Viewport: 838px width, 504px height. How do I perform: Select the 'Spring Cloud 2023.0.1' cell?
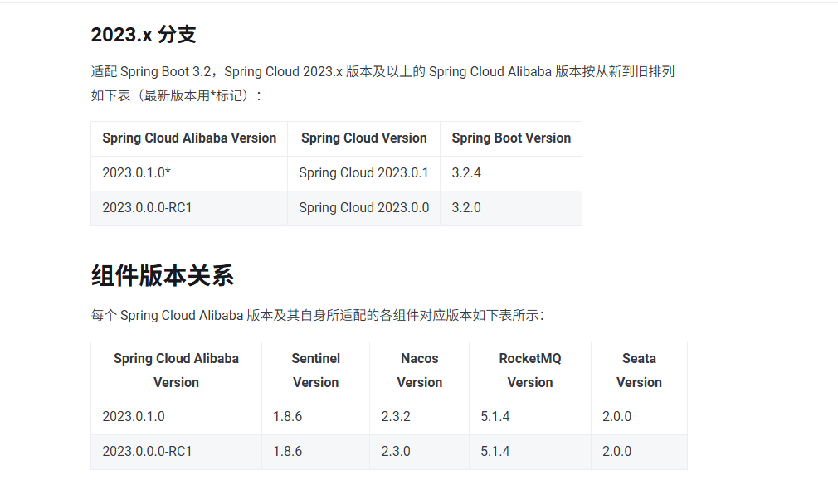[363, 173]
